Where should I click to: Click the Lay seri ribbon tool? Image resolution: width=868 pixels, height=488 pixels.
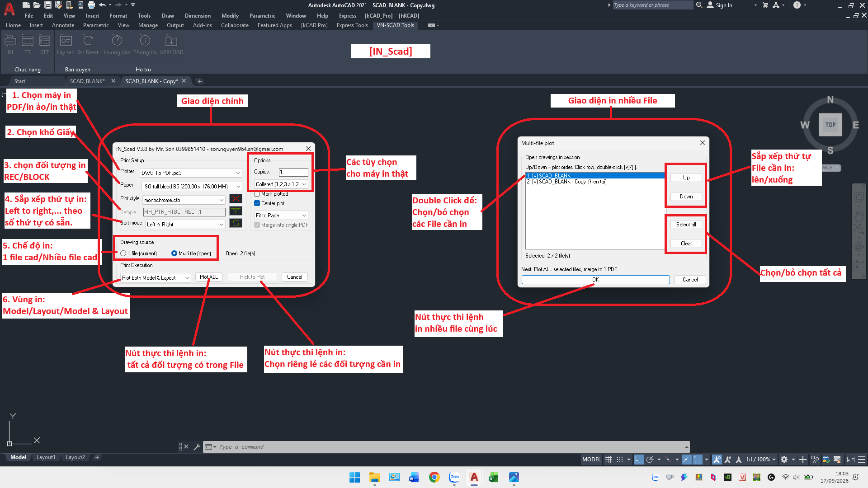(66, 45)
